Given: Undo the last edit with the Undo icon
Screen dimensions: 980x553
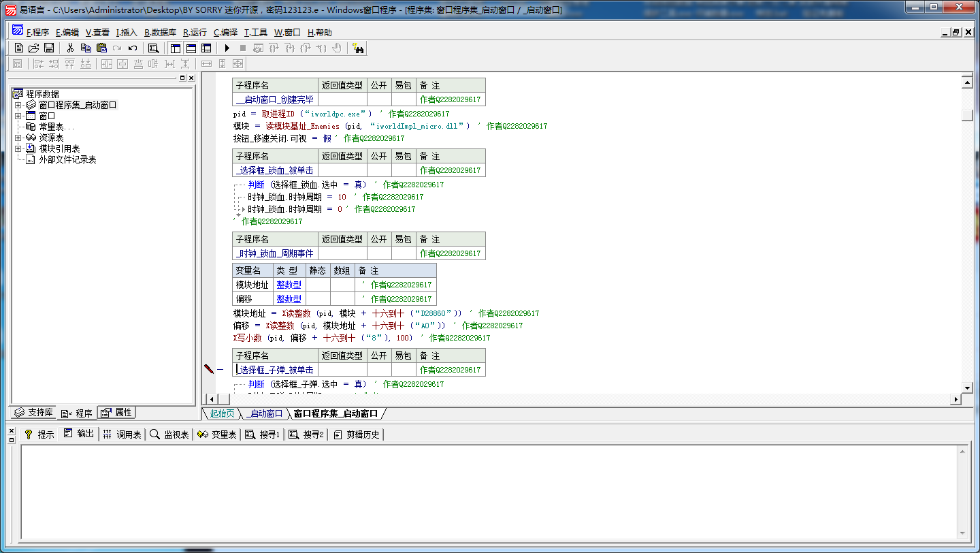Looking at the screenshot, I should coord(133,48).
